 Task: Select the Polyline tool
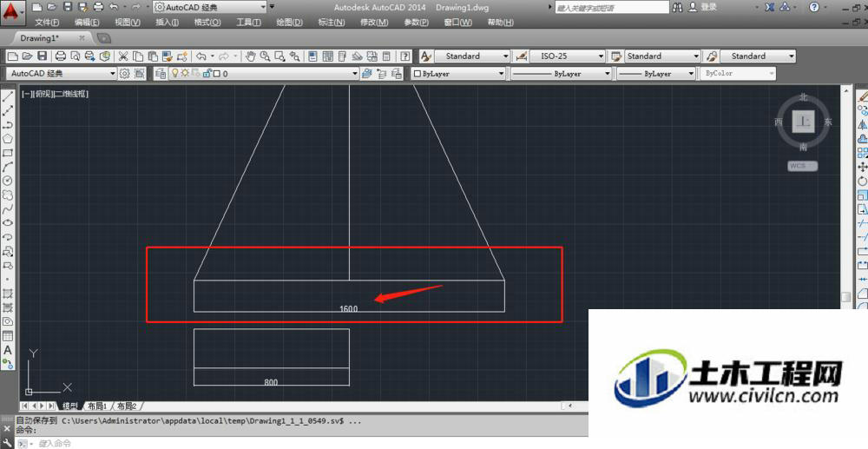(8, 125)
